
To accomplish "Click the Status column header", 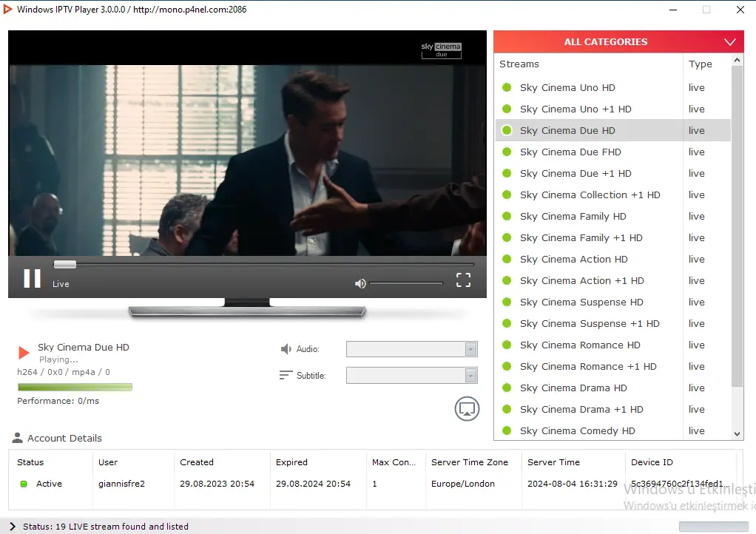I will point(30,462).
